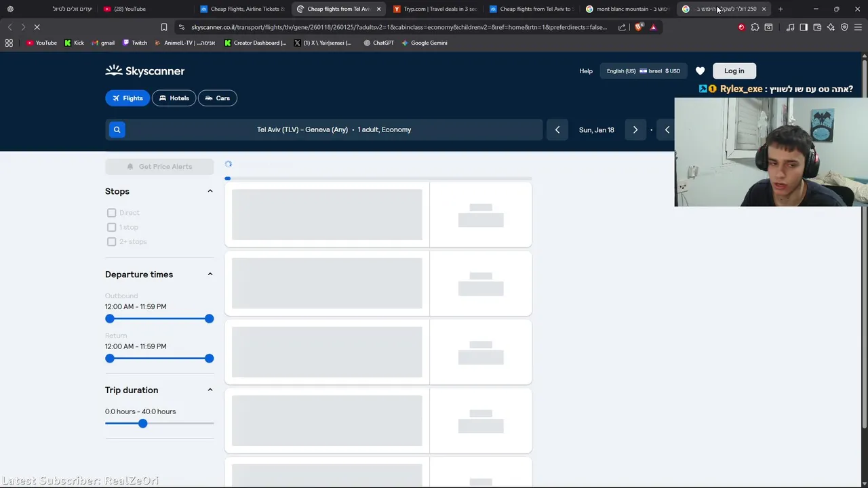Check the Direct stops checkbox
The width and height of the screenshot is (868, 488).
[x=111, y=213]
